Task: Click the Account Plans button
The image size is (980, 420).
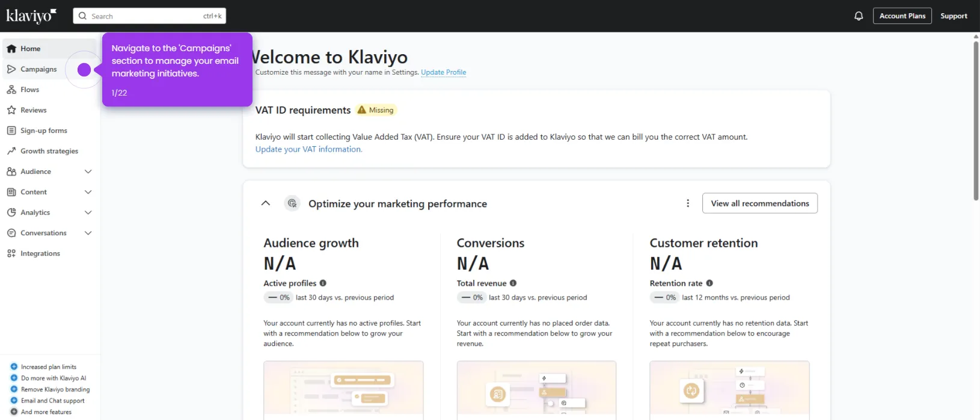Action: pos(902,16)
